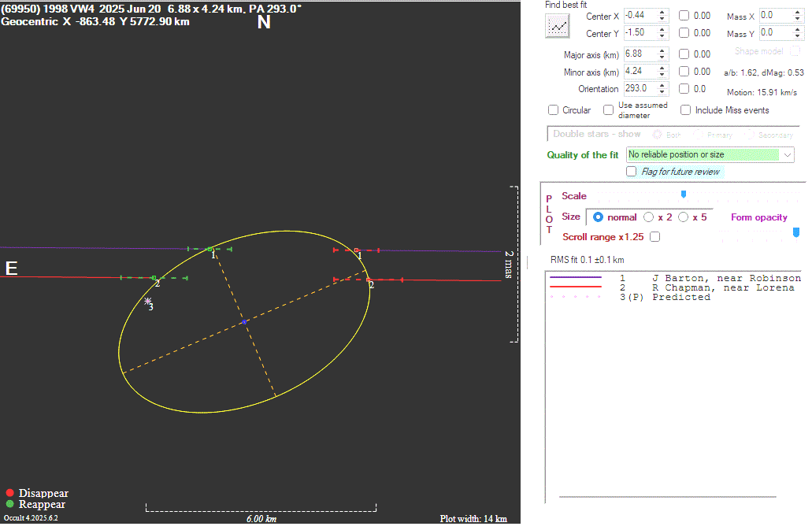Viewport: 812px width, 530px height.
Task: Click into the Center Y value field
Action: point(640,32)
